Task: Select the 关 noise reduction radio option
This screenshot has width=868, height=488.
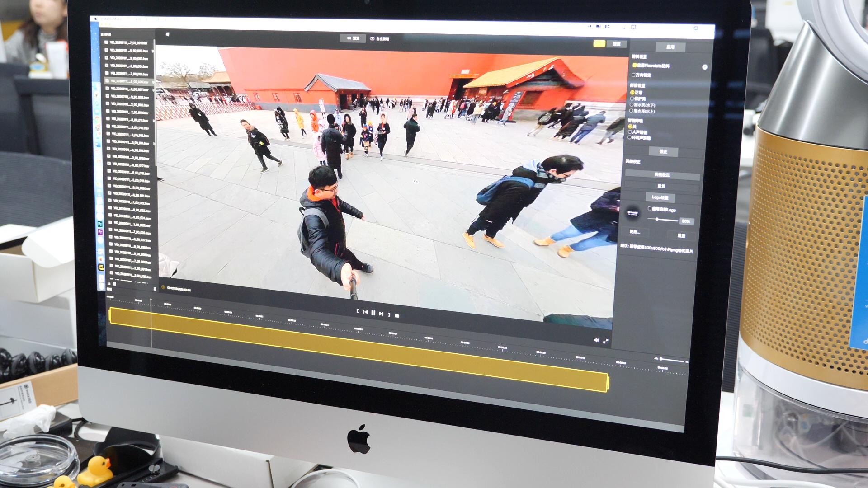Action: pos(630,127)
